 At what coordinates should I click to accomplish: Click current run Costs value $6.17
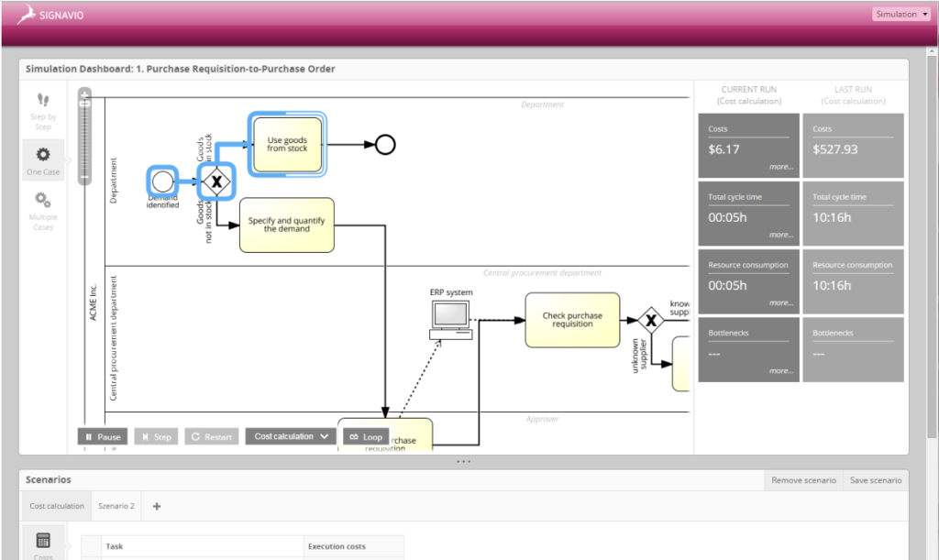click(724, 149)
